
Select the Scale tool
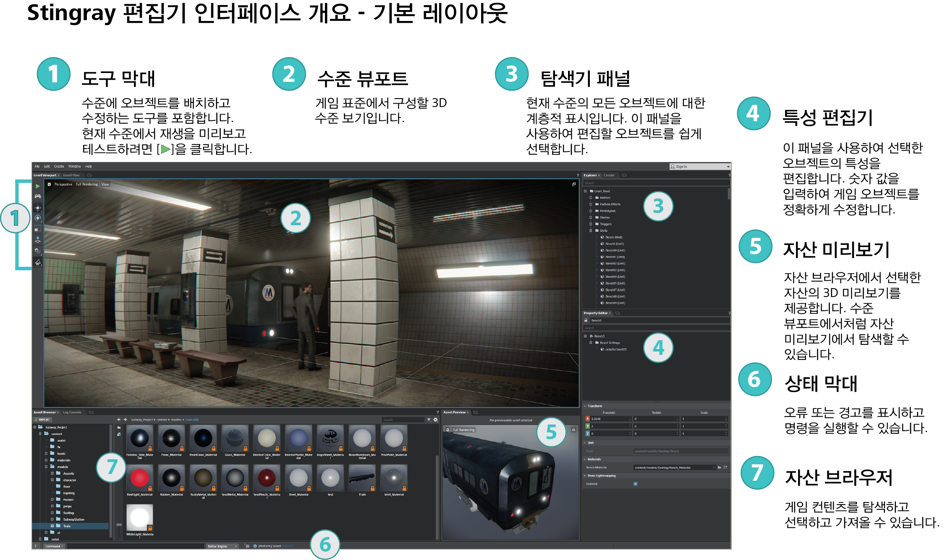(x=38, y=229)
